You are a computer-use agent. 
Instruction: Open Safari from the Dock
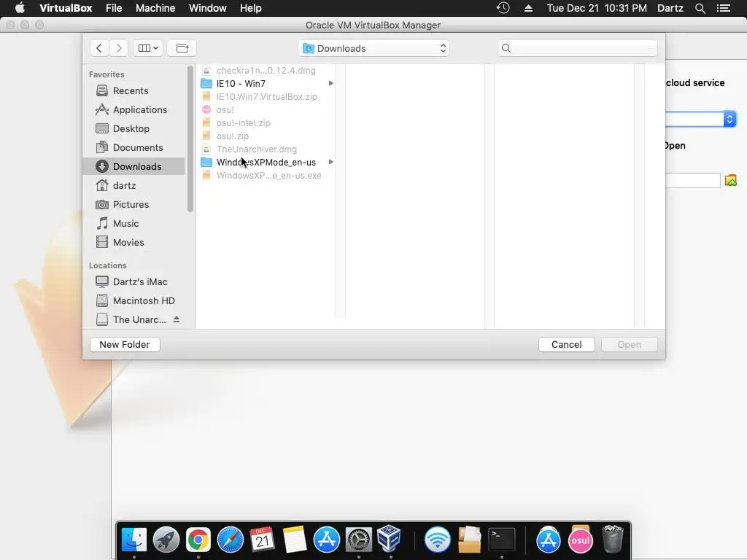pyautogui.click(x=230, y=540)
